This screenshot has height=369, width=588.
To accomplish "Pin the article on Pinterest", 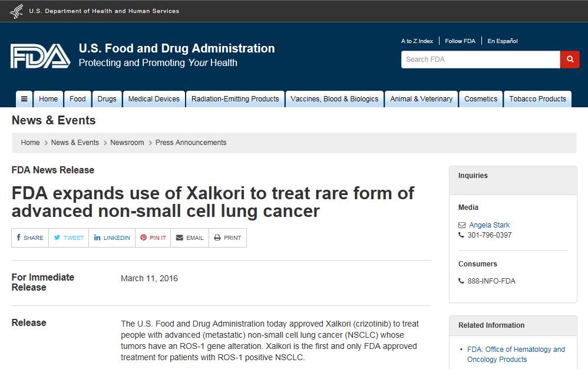I will (x=153, y=238).
